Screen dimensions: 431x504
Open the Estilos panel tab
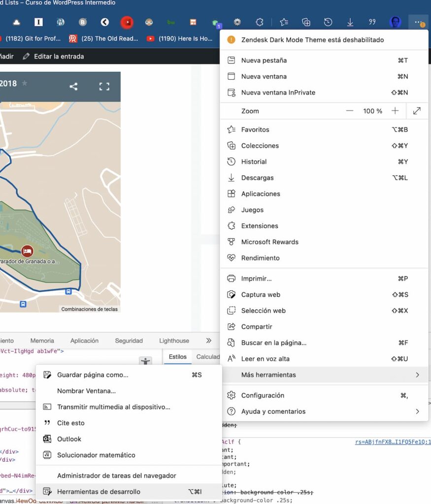178,357
